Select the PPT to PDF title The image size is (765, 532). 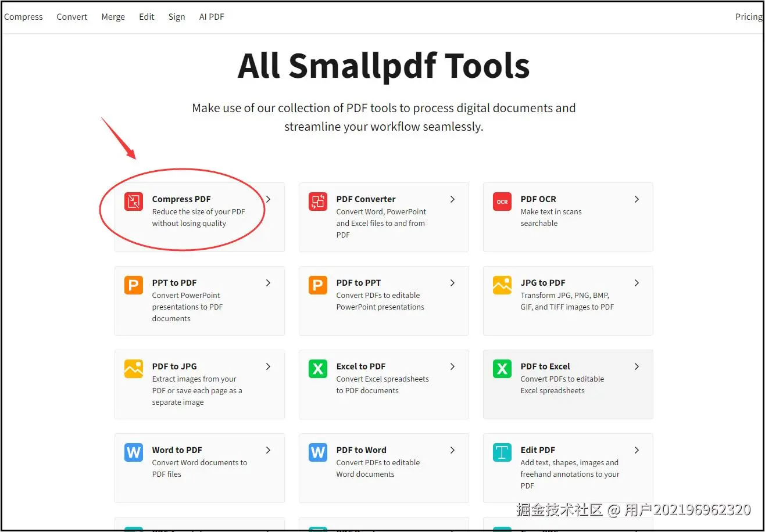[174, 283]
